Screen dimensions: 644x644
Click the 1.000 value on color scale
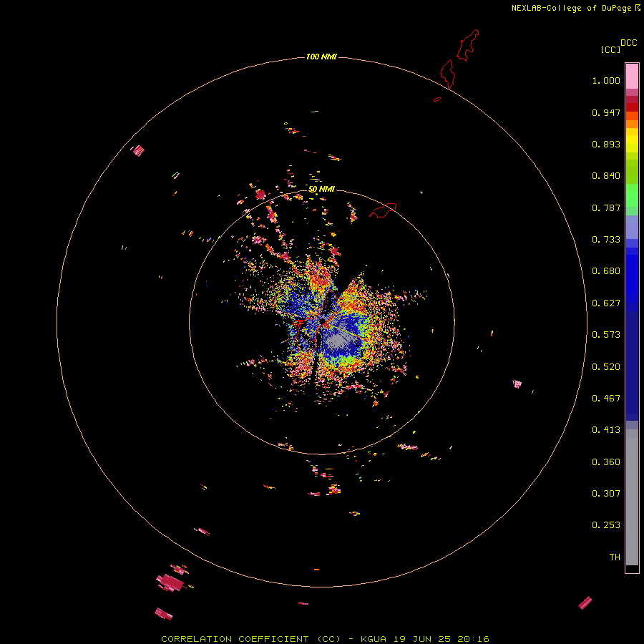(x=606, y=80)
